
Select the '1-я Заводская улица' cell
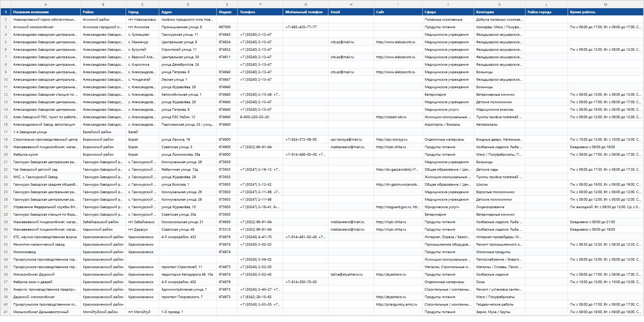pyautogui.click(x=46, y=132)
